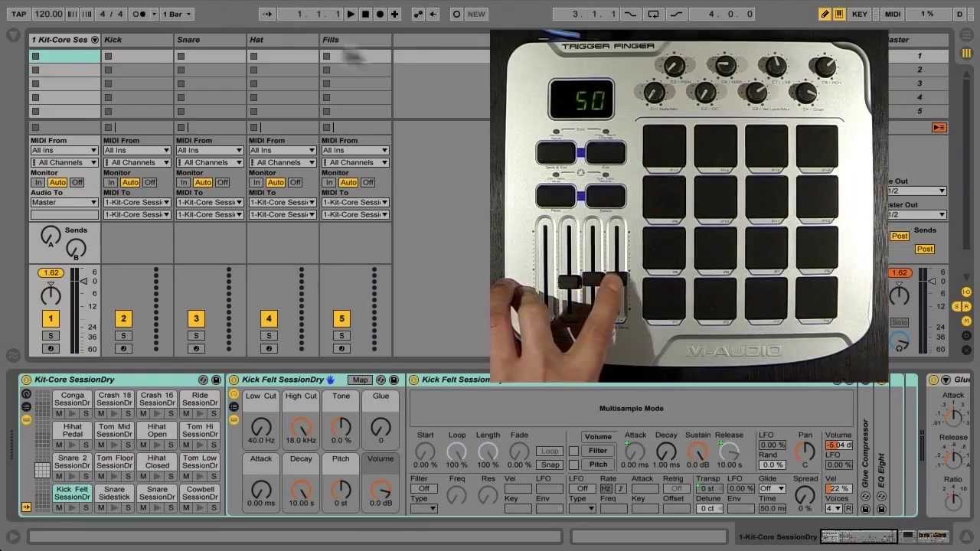Open the Simpler Voices dropdown
The image size is (980, 551).
point(833,509)
